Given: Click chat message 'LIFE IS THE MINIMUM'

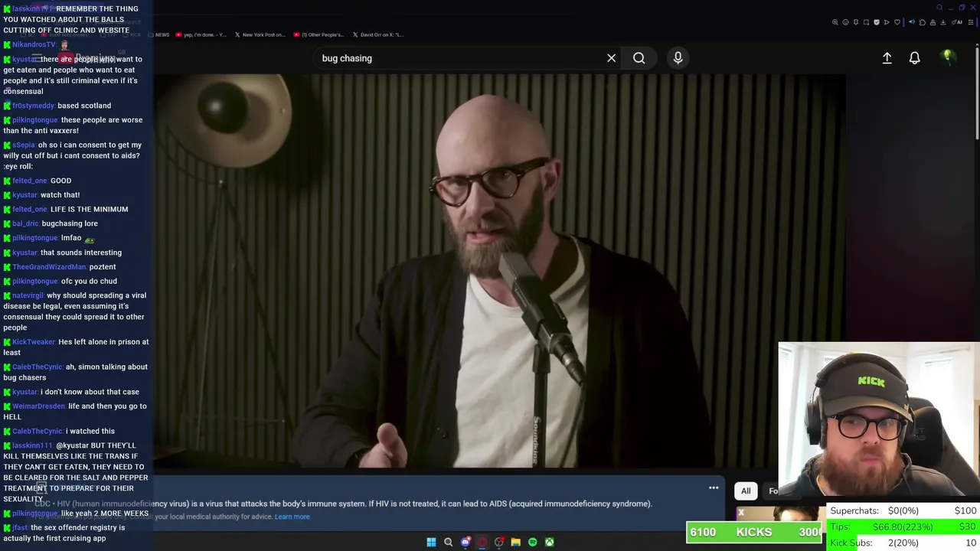Looking at the screenshot, I should click(x=89, y=209).
